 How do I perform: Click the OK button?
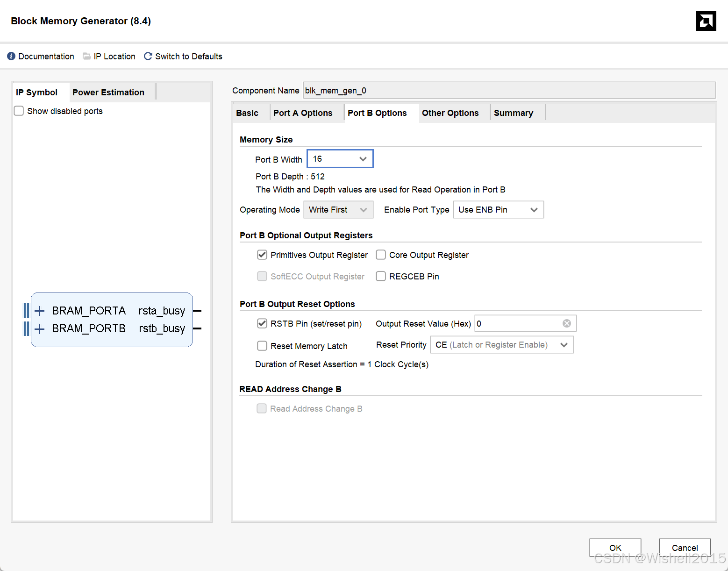coord(615,548)
